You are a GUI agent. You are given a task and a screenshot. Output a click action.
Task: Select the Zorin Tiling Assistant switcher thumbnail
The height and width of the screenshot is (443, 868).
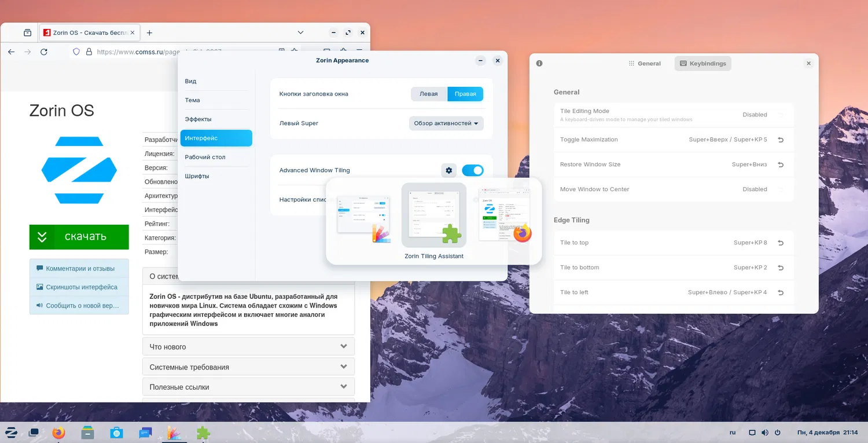[x=434, y=215]
